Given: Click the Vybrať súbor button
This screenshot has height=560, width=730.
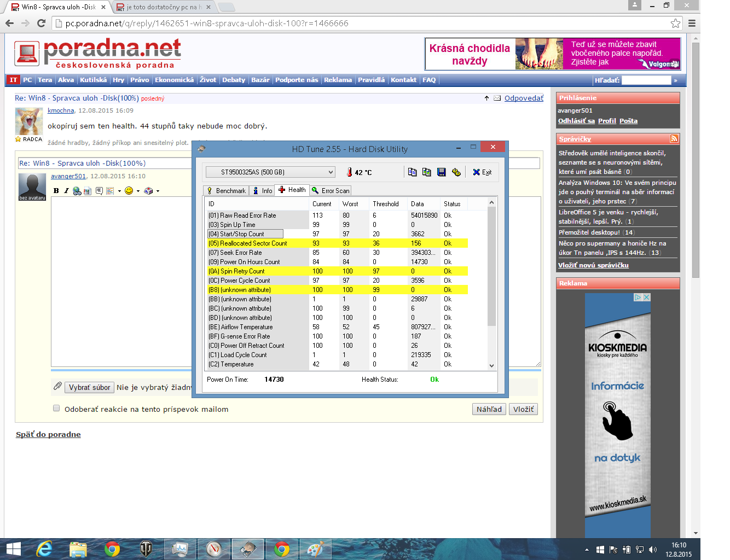Looking at the screenshot, I should click(89, 387).
